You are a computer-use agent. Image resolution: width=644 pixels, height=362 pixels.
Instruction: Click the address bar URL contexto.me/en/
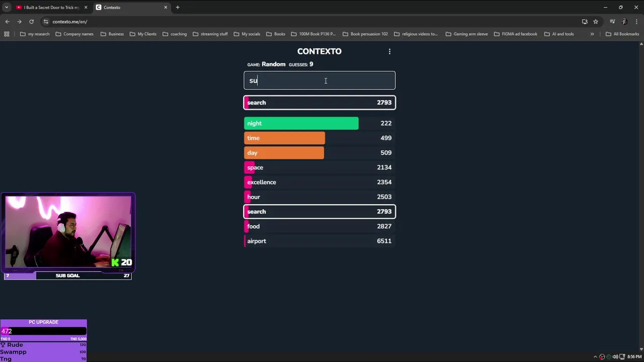point(70,22)
